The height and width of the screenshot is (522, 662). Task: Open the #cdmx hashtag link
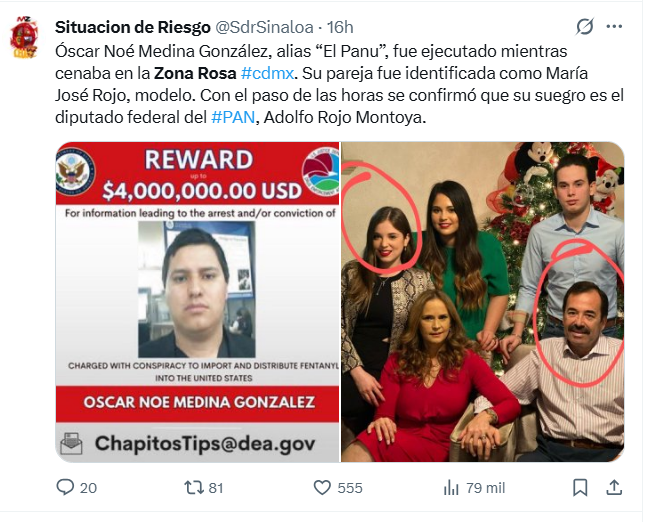[267, 73]
